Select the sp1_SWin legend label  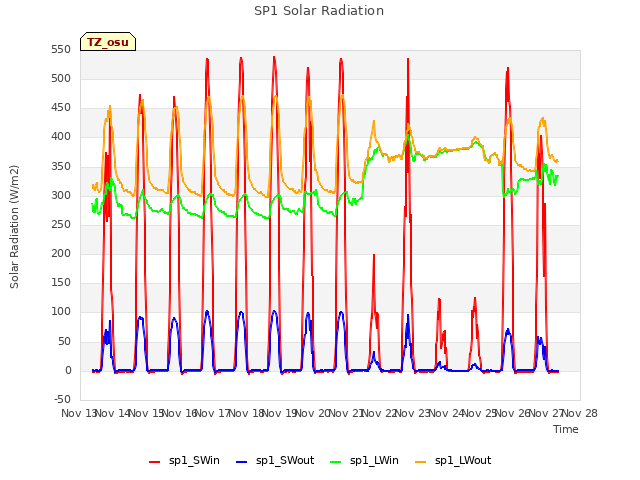pyautogui.click(x=194, y=460)
